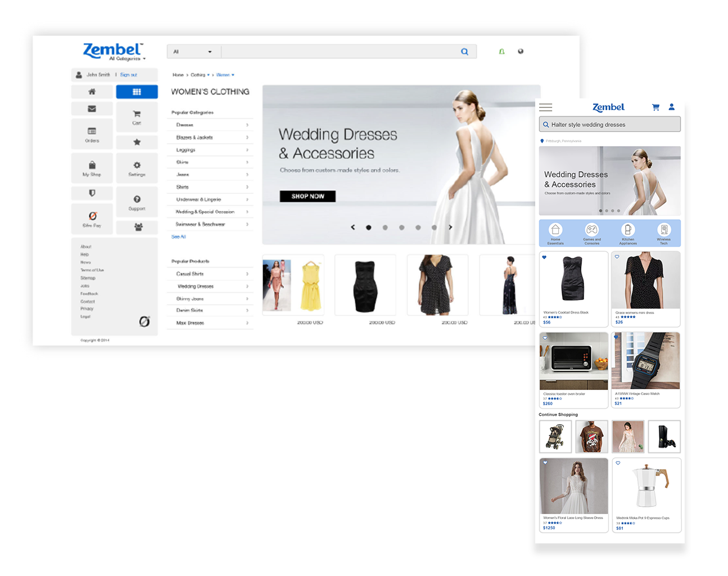Open the Cart tile in the sidebar
This screenshot has width=728, height=576.
pyautogui.click(x=137, y=117)
